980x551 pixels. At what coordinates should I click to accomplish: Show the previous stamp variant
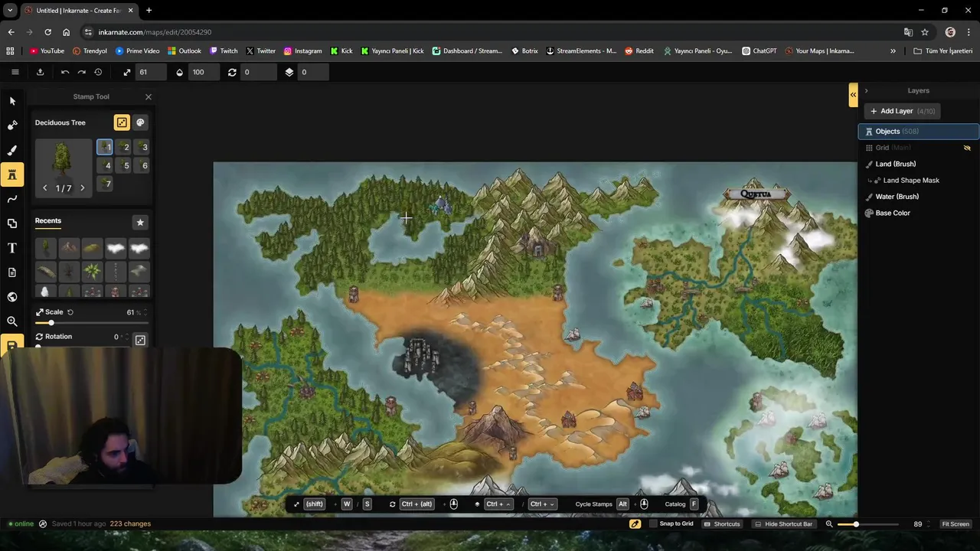(x=45, y=188)
